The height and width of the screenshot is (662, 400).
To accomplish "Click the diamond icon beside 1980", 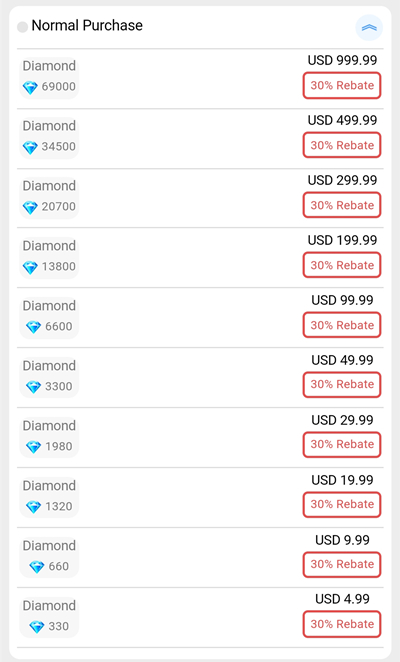I will (33, 447).
